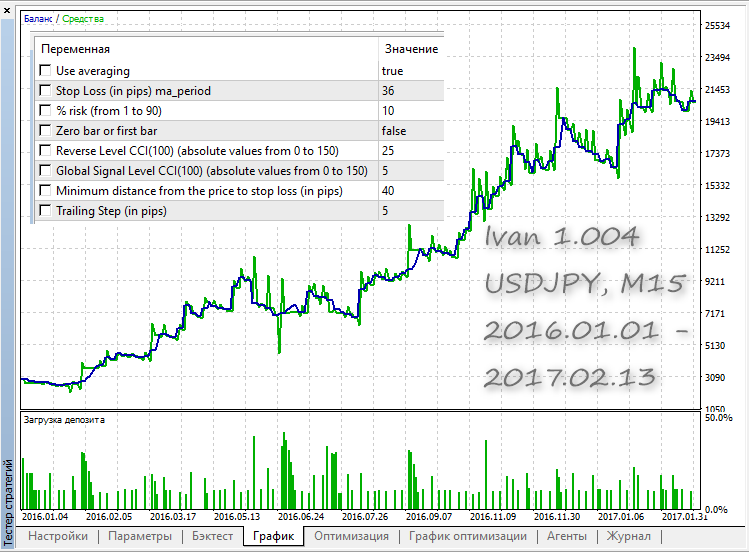Click the Баланс legend label
The image size is (749, 553).
pos(38,19)
